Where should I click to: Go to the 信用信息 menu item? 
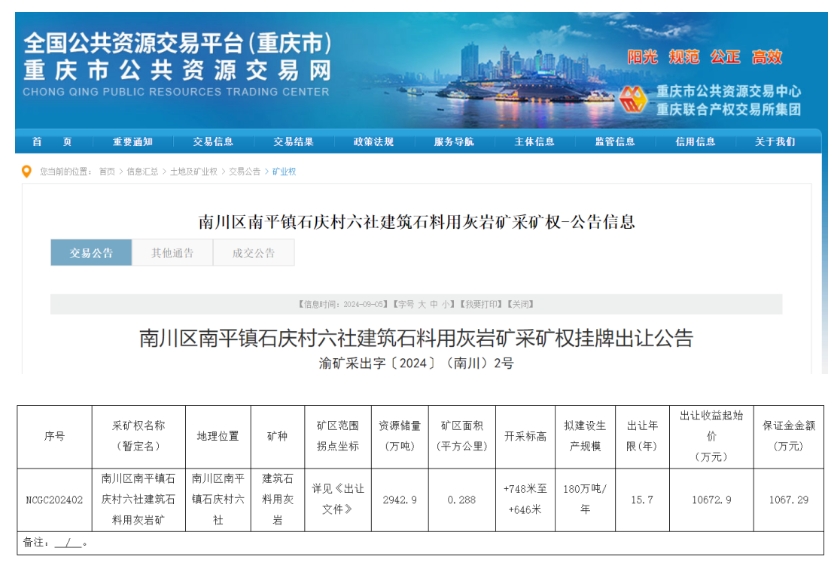(695, 142)
